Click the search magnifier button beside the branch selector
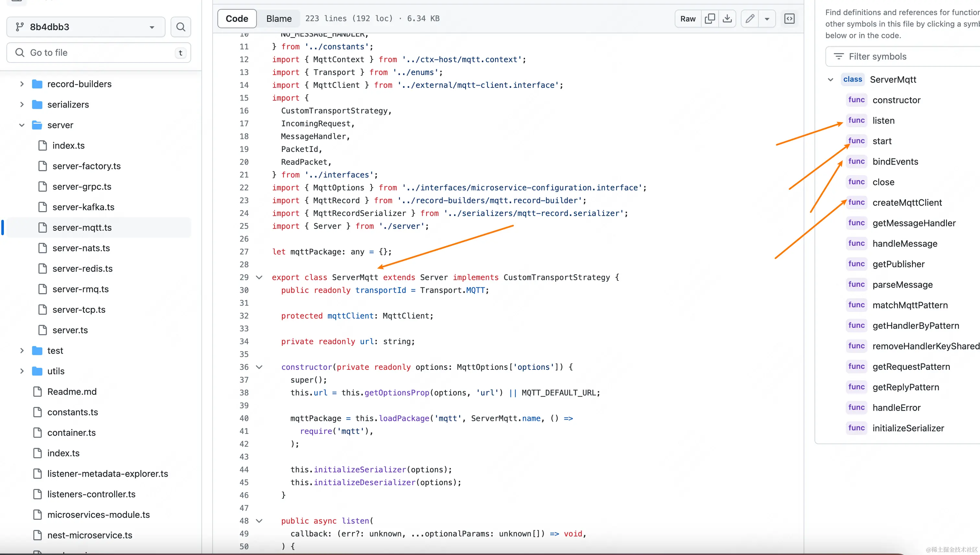The height and width of the screenshot is (555, 980). click(x=181, y=27)
